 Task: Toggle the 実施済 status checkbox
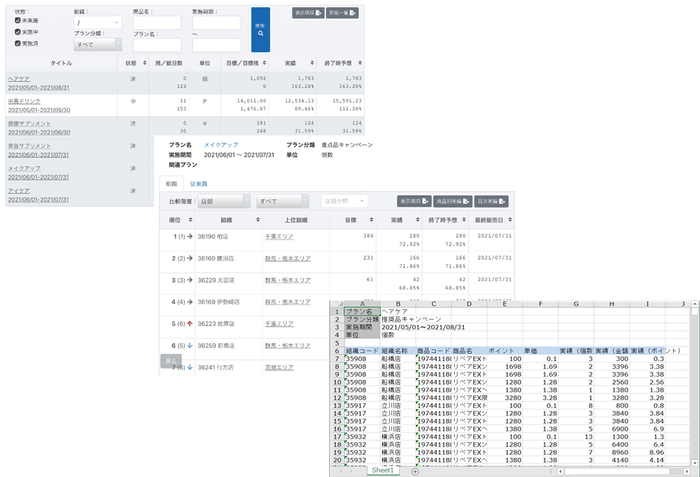[18, 44]
